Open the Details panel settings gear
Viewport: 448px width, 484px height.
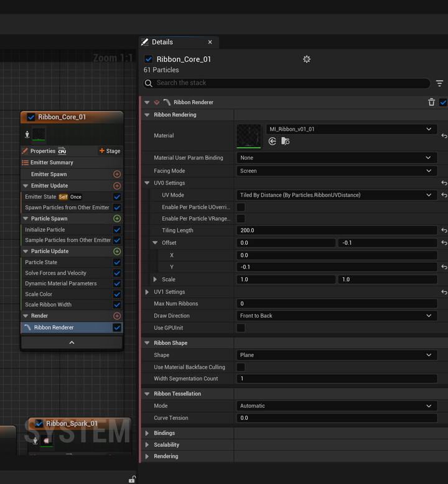[x=307, y=59]
